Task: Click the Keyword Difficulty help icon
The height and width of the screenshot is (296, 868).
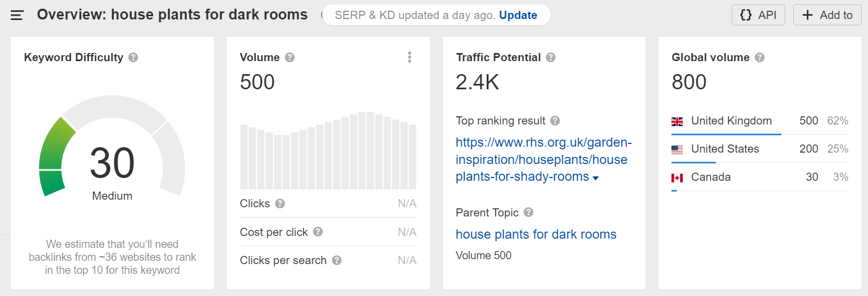Action: pos(133,57)
